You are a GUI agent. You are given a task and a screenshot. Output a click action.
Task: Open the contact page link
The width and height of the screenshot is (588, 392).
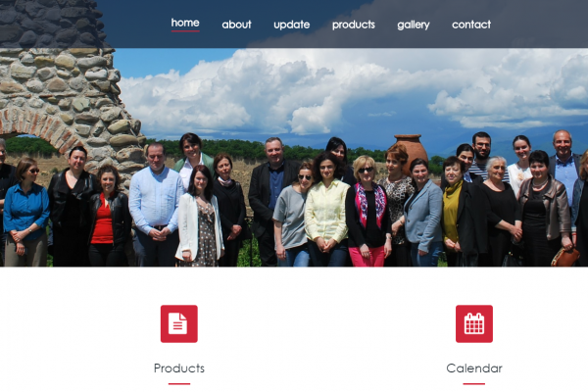[x=471, y=24]
